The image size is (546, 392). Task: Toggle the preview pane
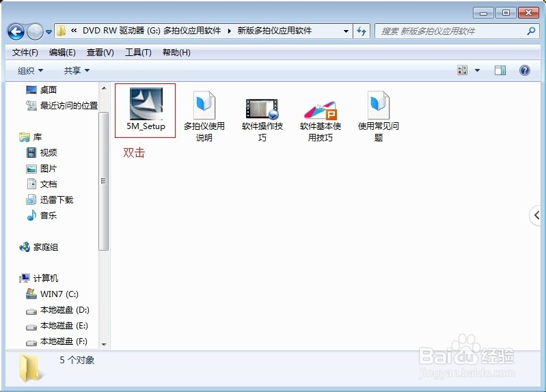point(500,70)
